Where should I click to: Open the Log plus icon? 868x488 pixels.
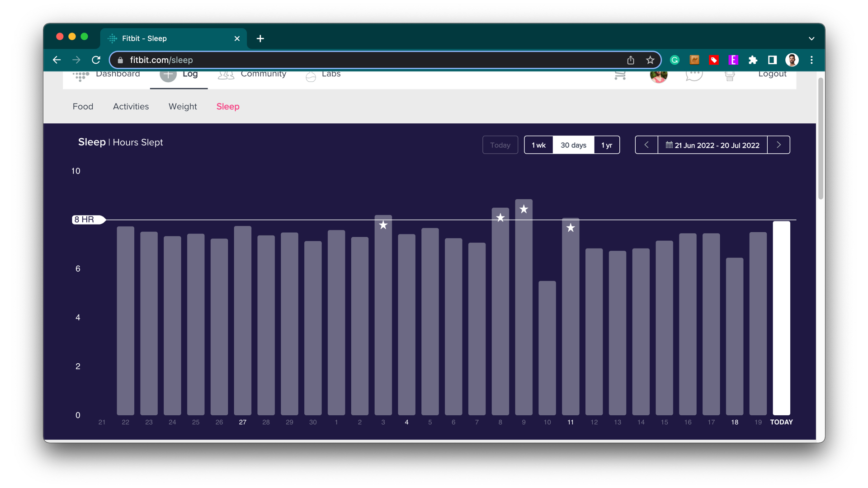168,75
